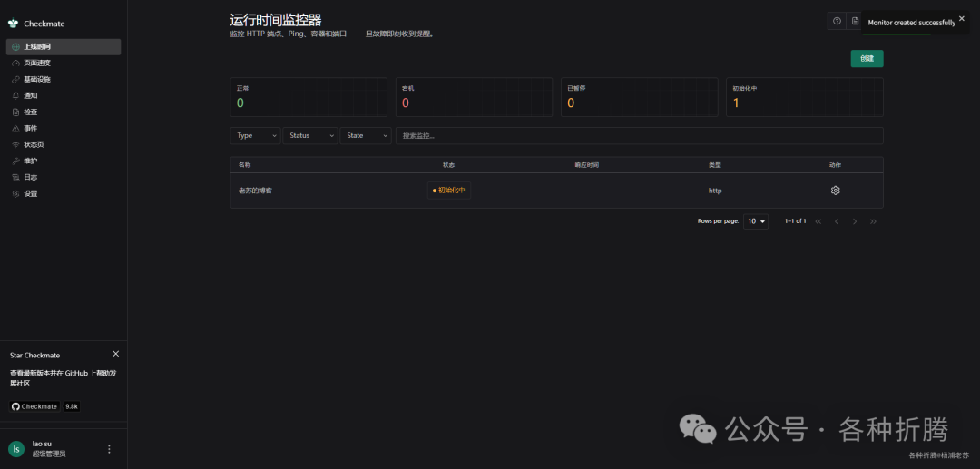Click the orange 初始化中 status badge
This screenshot has width=980, height=469.
tap(449, 191)
